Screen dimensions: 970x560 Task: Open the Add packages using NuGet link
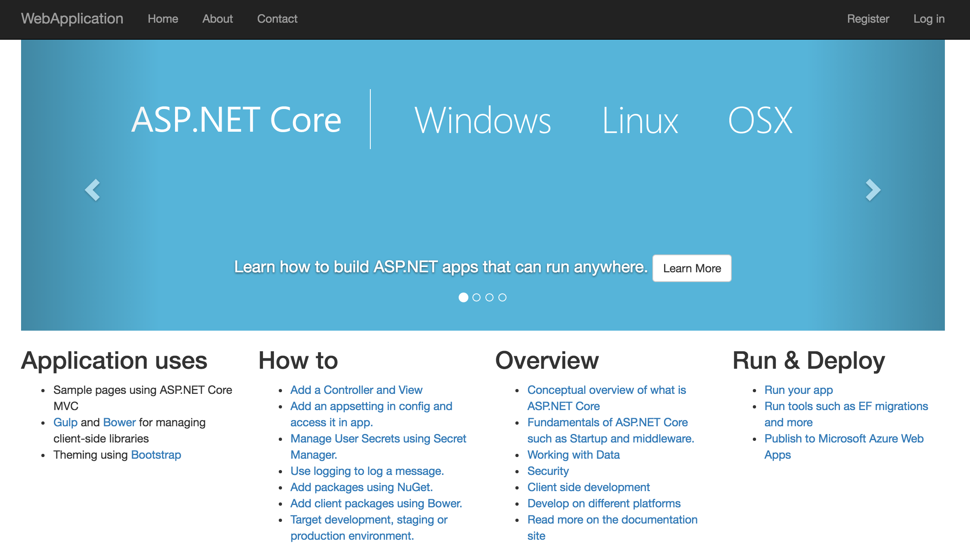(x=361, y=487)
